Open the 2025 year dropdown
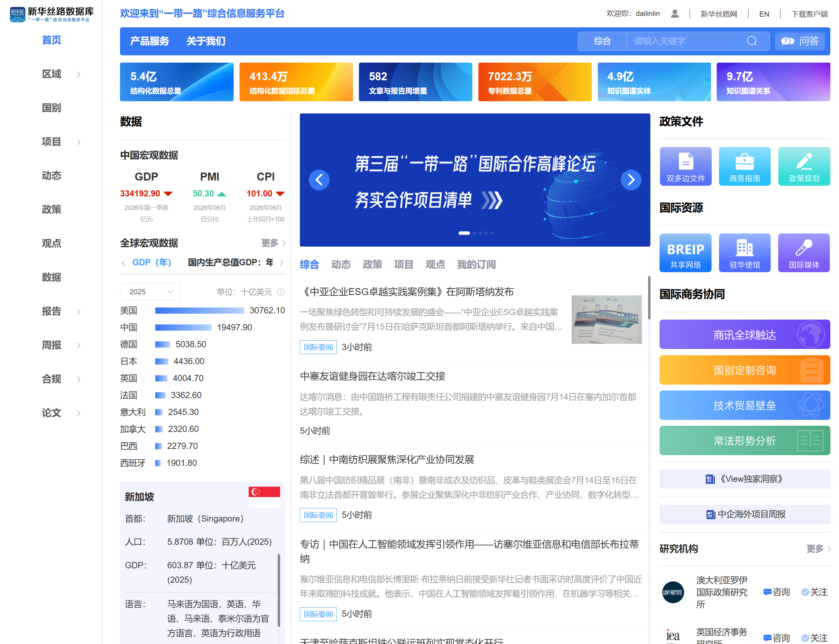 pos(150,292)
